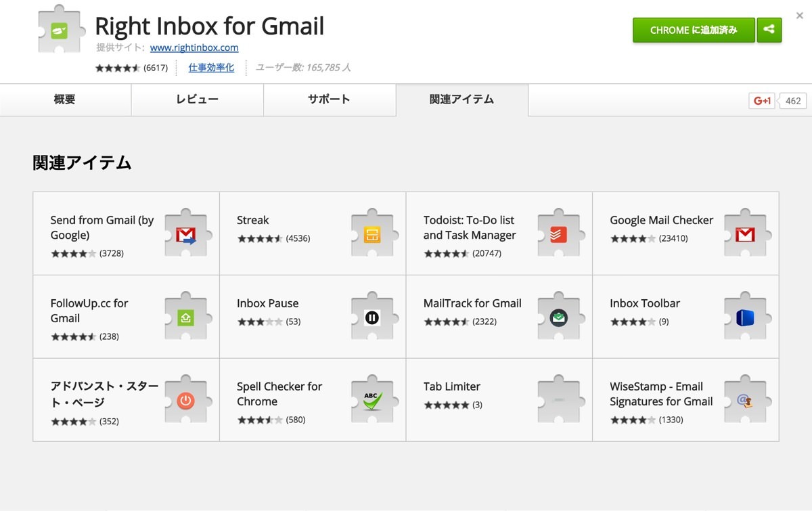Select the 関連アイテム tab

tap(462, 99)
